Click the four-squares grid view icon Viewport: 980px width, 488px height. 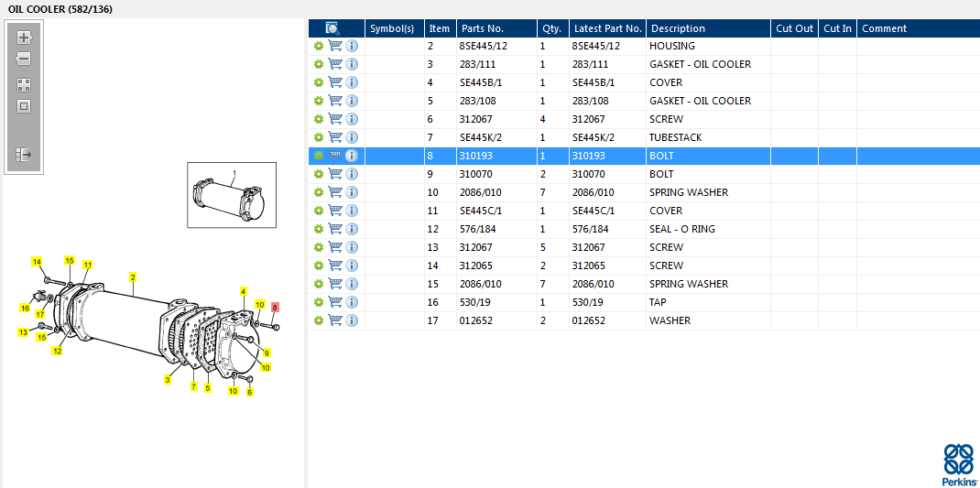pos(24,85)
